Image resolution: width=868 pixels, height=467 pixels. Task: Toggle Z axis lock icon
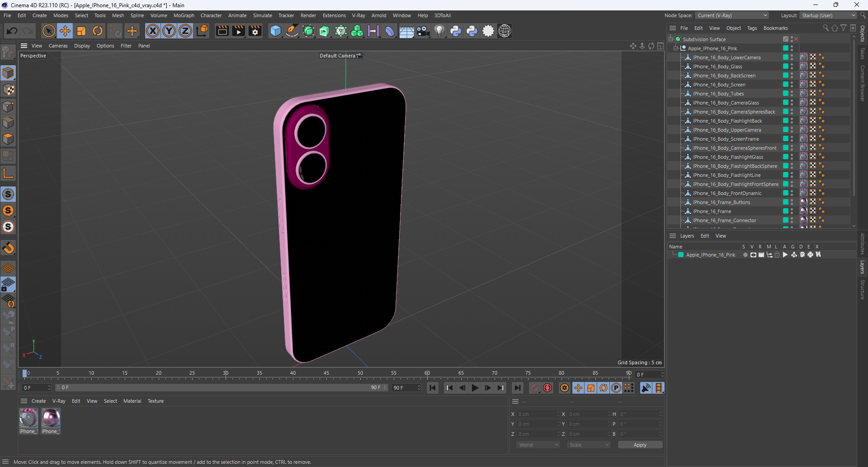pos(185,31)
